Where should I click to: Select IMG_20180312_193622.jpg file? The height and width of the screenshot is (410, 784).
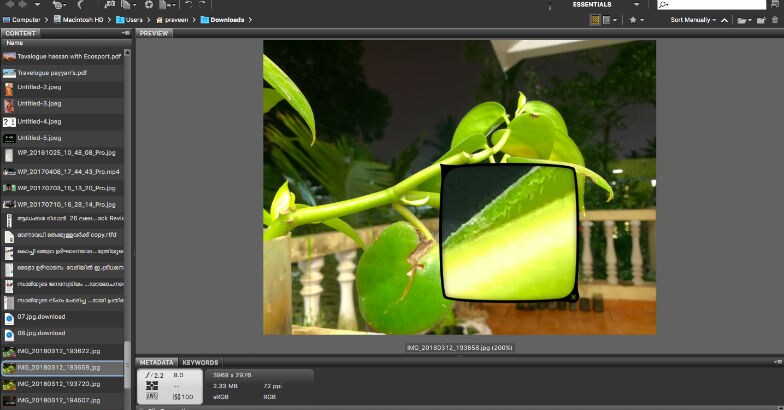click(x=62, y=352)
